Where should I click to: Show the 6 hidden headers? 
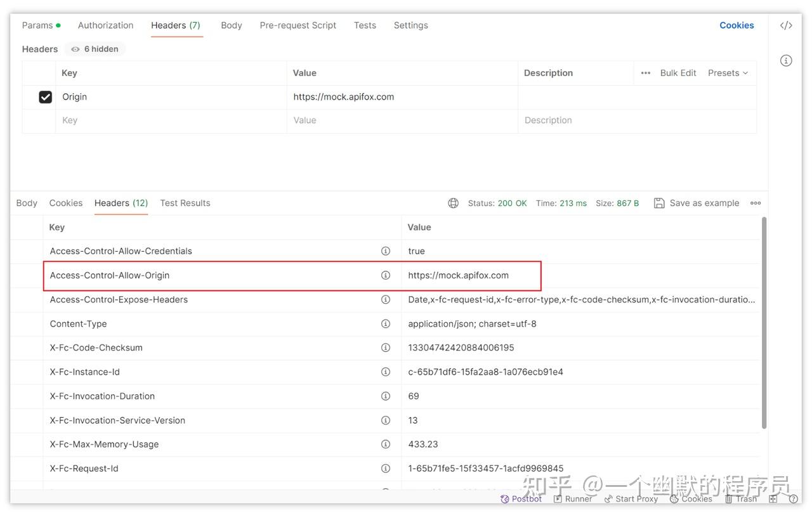point(95,49)
